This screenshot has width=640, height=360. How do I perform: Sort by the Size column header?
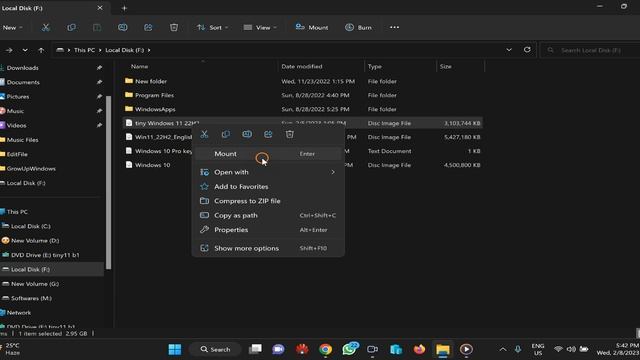coord(446,66)
